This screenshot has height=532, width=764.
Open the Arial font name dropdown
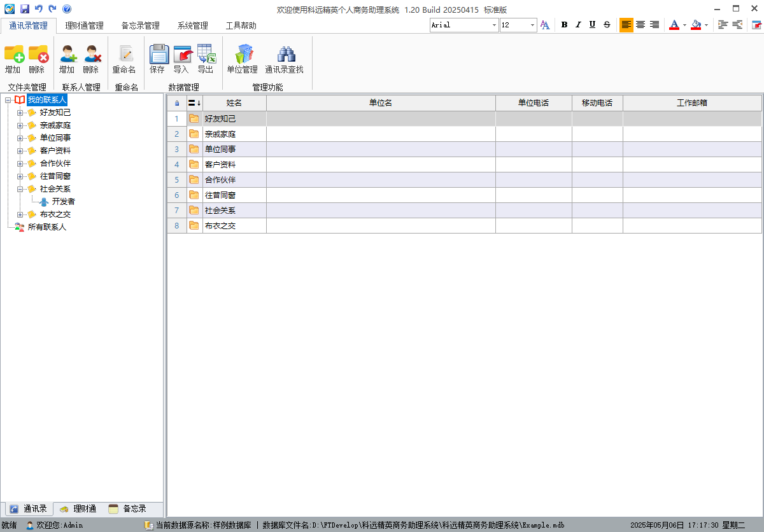pyautogui.click(x=494, y=25)
